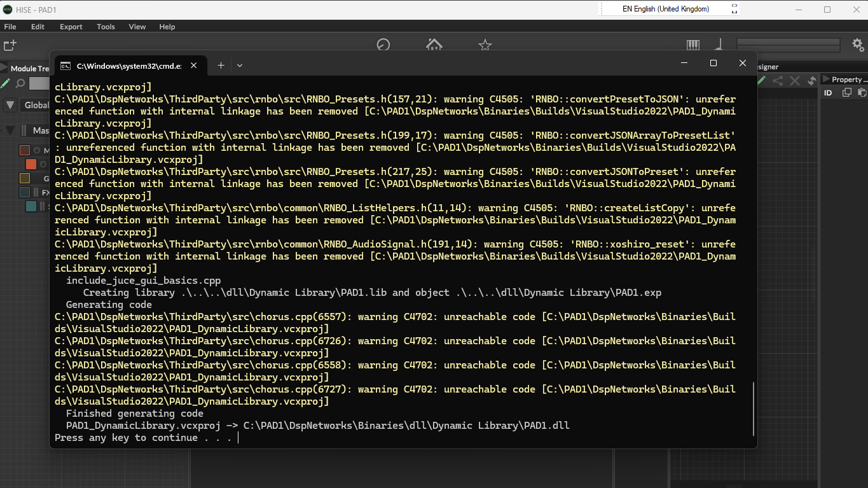868x488 pixels.
Task: Close the cmd.exe terminal tab
Action: 194,66
